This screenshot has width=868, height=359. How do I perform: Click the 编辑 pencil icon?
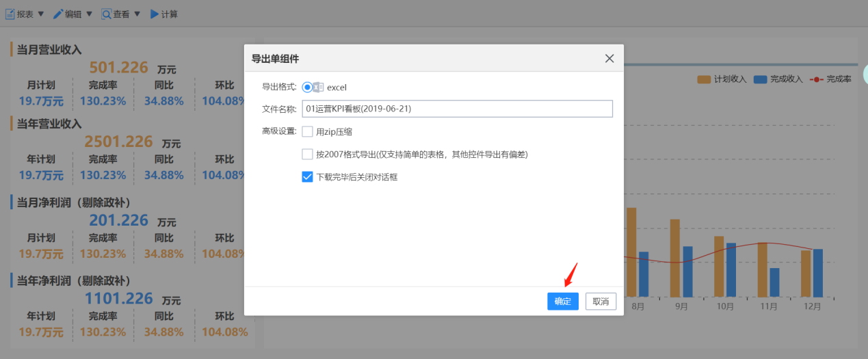pyautogui.click(x=58, y=14)
